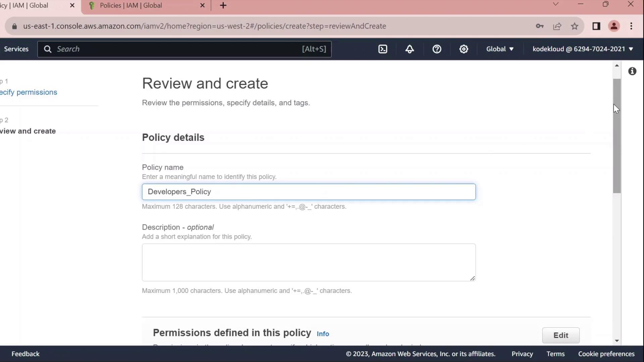Click the Policy name input field
Screen dimensions: 644x362
(309, 192)
